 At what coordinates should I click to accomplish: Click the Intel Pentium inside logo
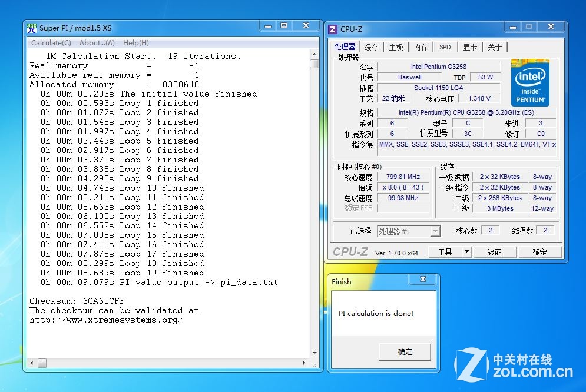coord(530,82)
